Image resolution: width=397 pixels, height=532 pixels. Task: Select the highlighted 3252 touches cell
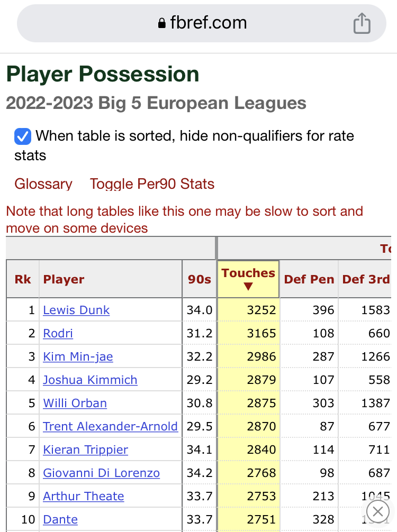(x=248, y=310)
